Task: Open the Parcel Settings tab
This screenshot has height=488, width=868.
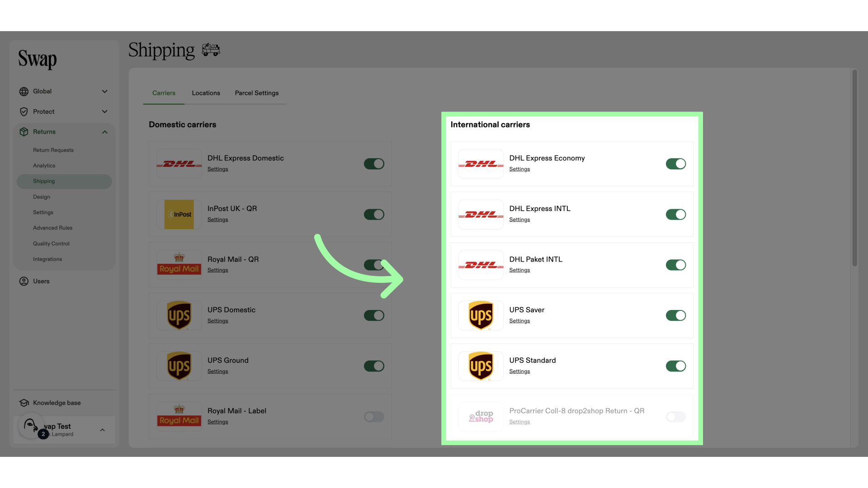Action: [x=257, y=93]
